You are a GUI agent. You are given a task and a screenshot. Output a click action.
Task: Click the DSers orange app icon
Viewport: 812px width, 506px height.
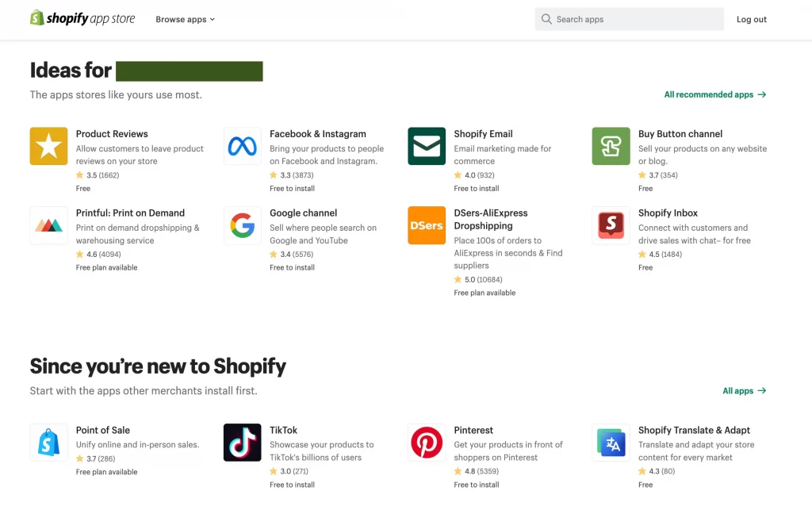[427, 225]
